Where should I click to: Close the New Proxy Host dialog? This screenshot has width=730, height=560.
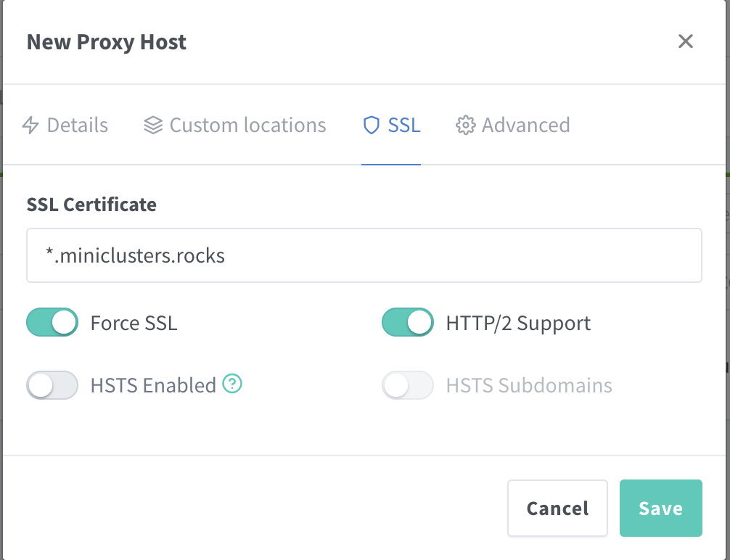(x=685, y=41)
